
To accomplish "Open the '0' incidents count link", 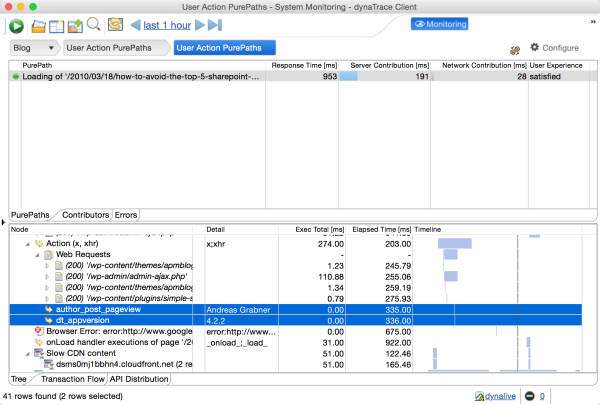I will [x=542, y=396].
